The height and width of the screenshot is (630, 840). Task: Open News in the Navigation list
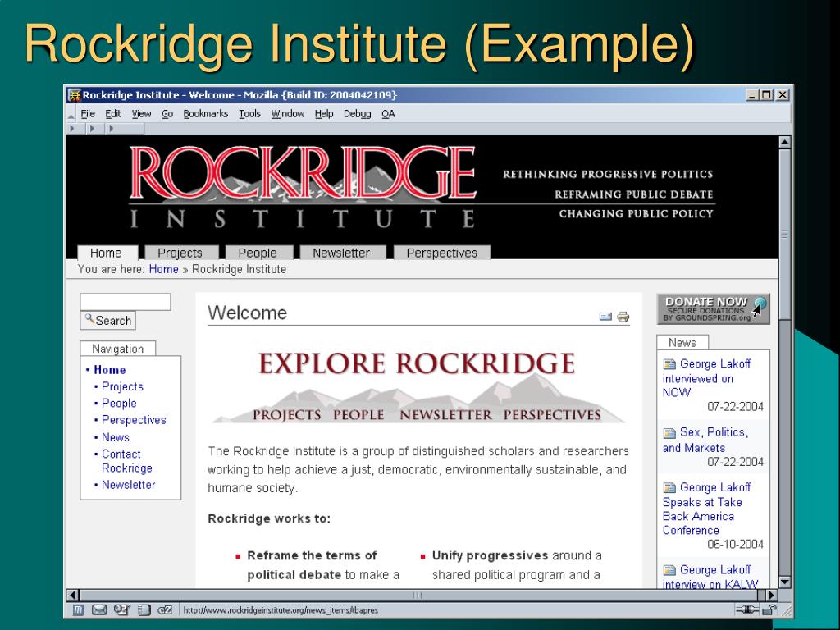pyautogui.click(x=115, y=437)
